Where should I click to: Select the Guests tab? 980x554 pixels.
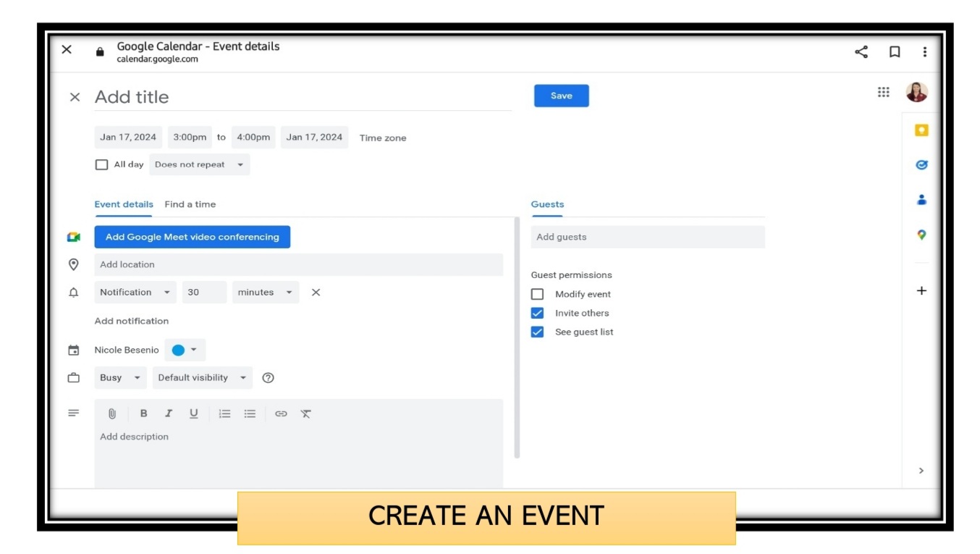(547, 205)
